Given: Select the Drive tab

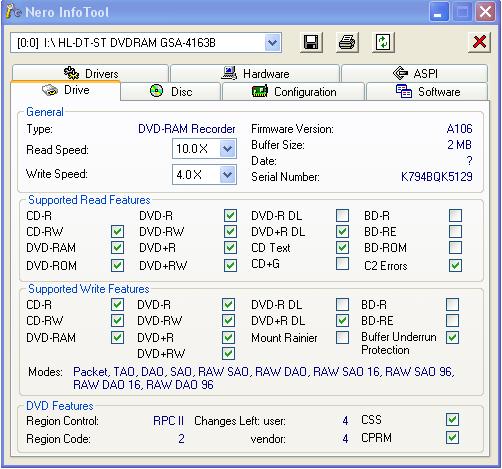Looking at the screenshot, I should tap(66, 90).
